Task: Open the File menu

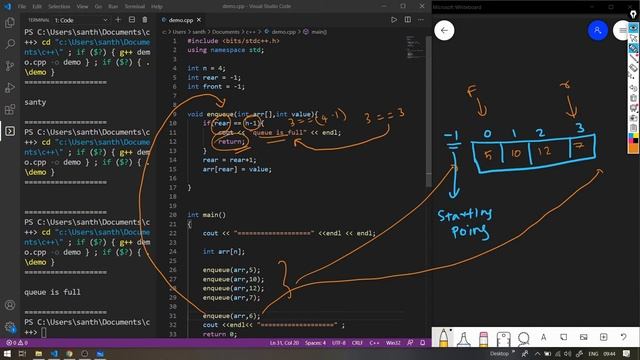Action: click(22, 7)
